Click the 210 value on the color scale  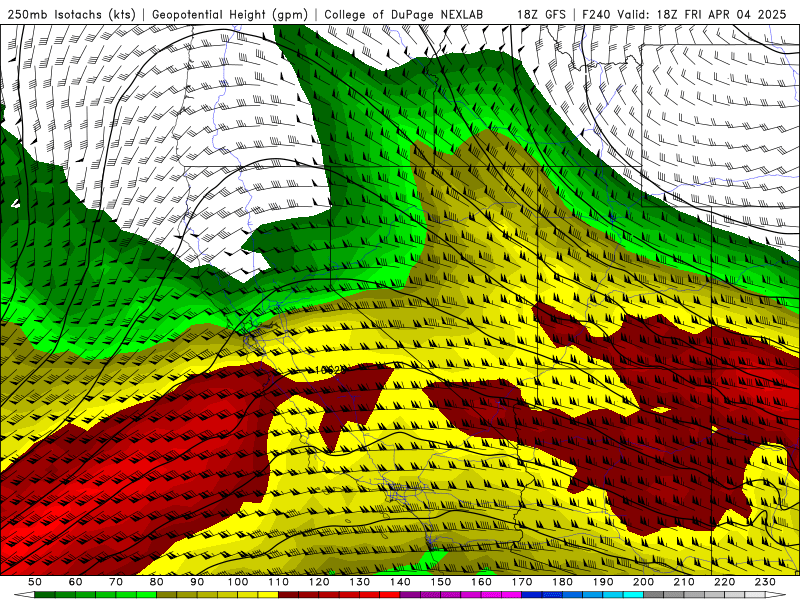(x=684, y=582)
